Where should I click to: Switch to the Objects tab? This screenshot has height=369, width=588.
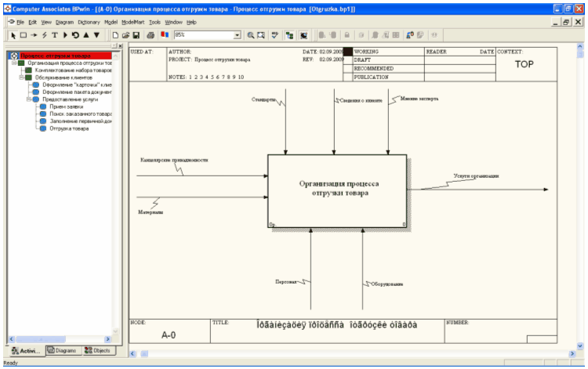tap(99, 351)
